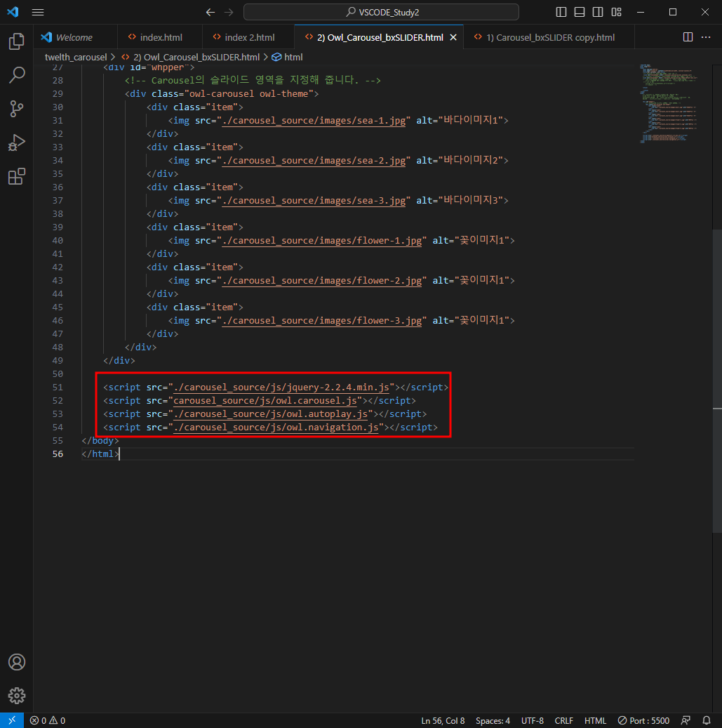
Task: Minimize the VS Code window
Action: pos(641,12)
